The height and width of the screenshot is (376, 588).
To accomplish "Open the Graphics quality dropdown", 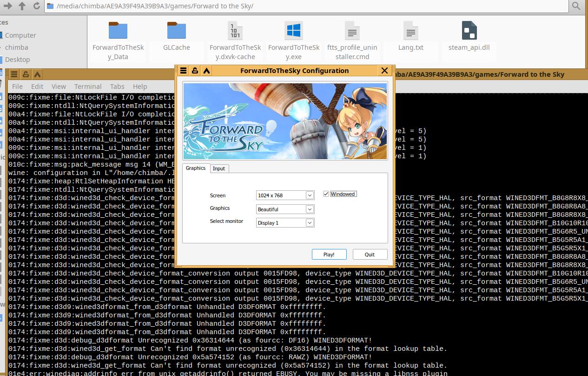I will click(x=285, y=209).
